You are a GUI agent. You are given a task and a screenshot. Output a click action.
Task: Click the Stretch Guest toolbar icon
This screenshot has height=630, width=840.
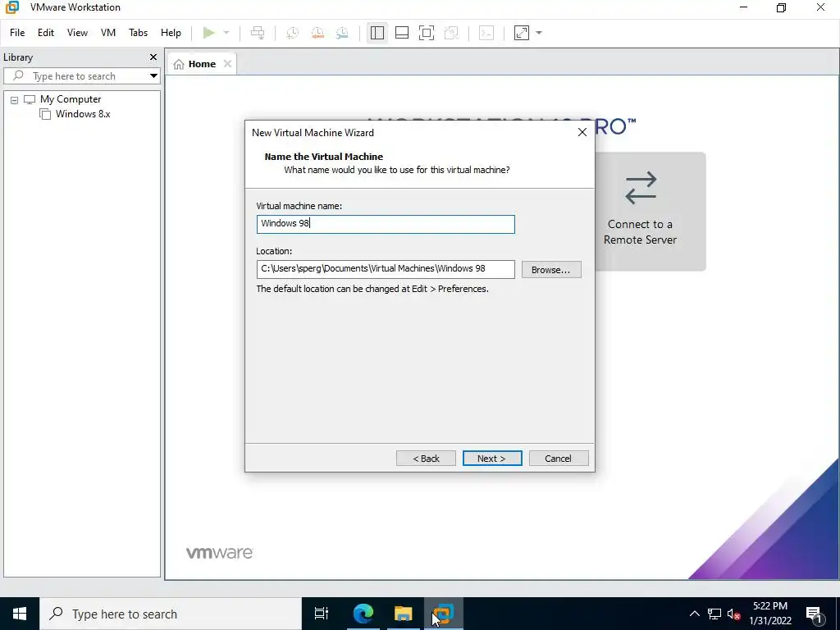pos(522,33)
